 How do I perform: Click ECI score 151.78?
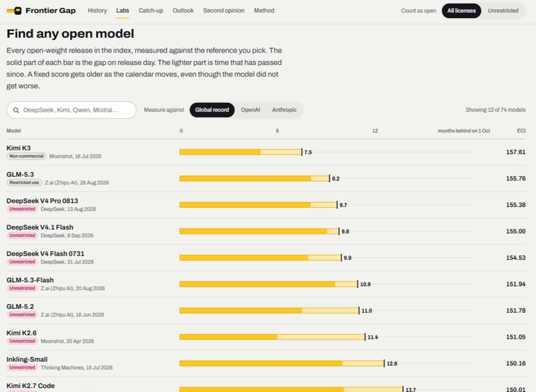(x=515, y=311)
